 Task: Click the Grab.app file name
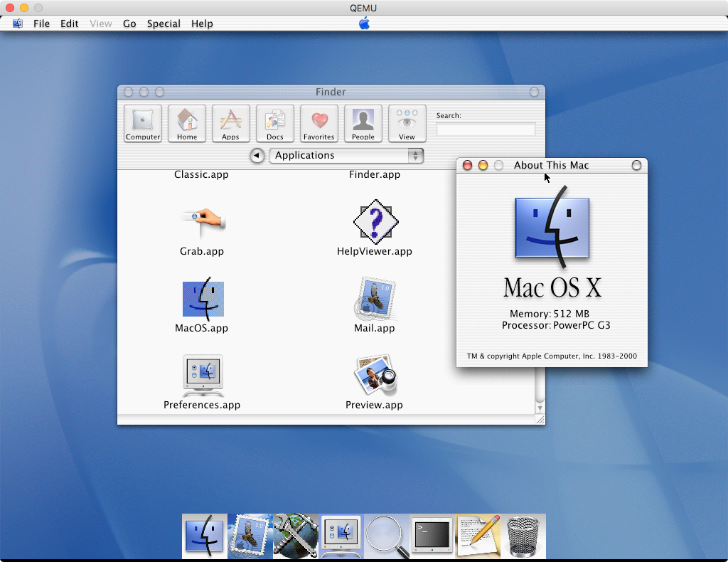(202, 251)
